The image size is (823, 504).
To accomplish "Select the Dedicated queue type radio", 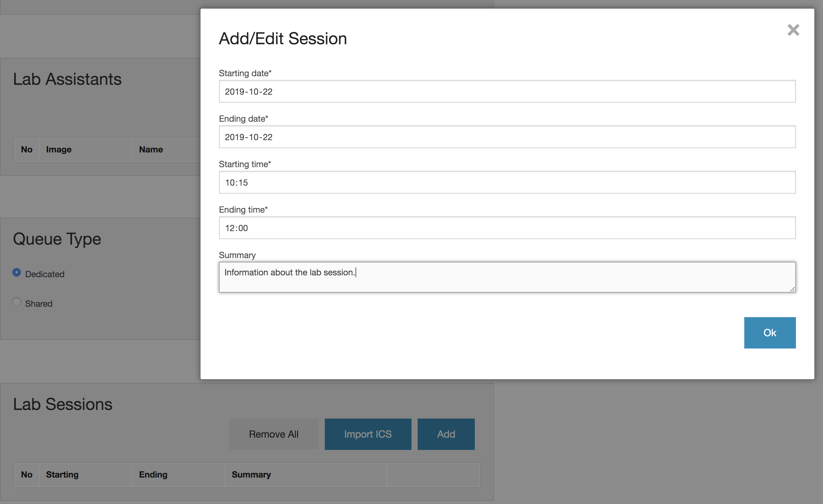I will pos(16,272).
